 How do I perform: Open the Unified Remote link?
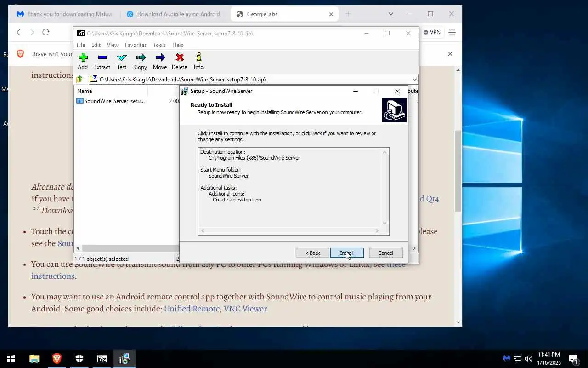[192, 309]
